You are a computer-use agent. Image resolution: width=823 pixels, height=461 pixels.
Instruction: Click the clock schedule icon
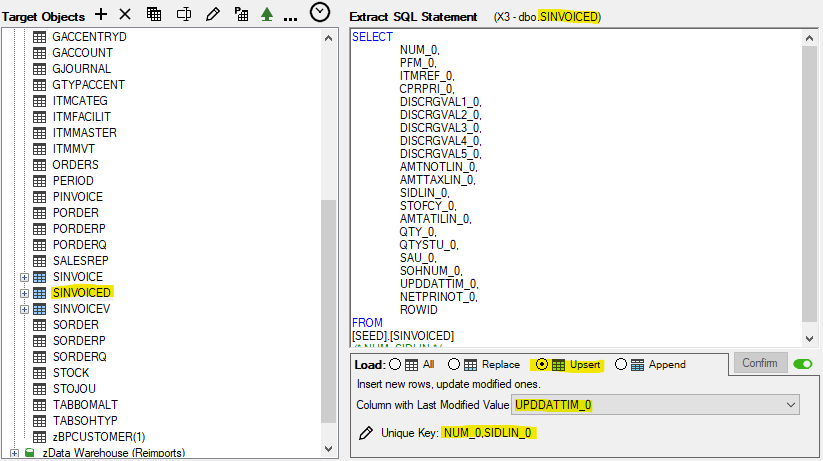pos(319,13)
